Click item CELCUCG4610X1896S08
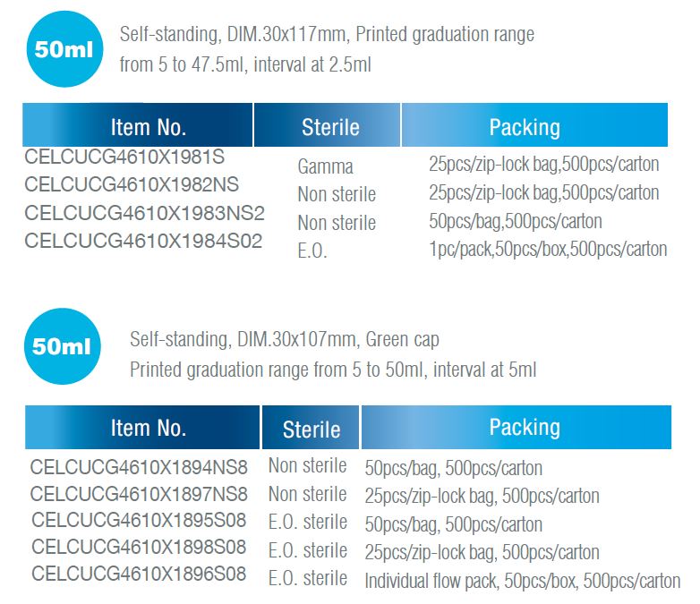 pyautogui.click(x=139, y=574)
